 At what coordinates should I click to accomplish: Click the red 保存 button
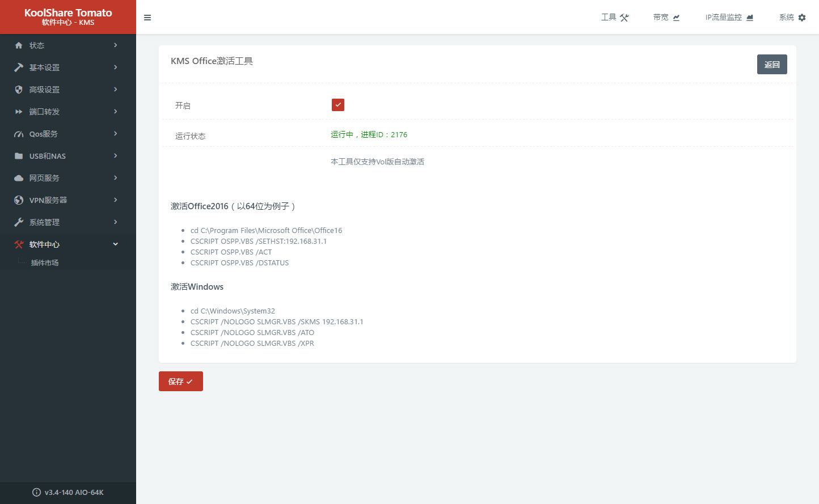coord(180,382)
